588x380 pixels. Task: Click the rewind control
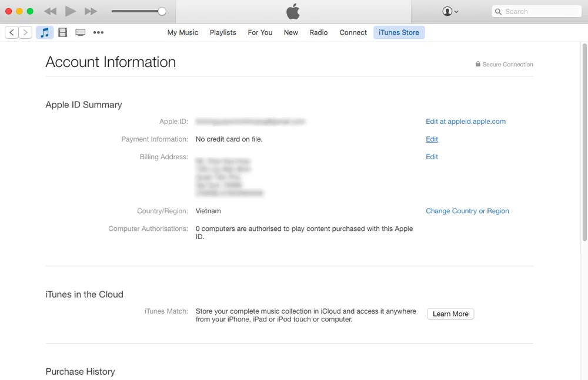(50, 11)
